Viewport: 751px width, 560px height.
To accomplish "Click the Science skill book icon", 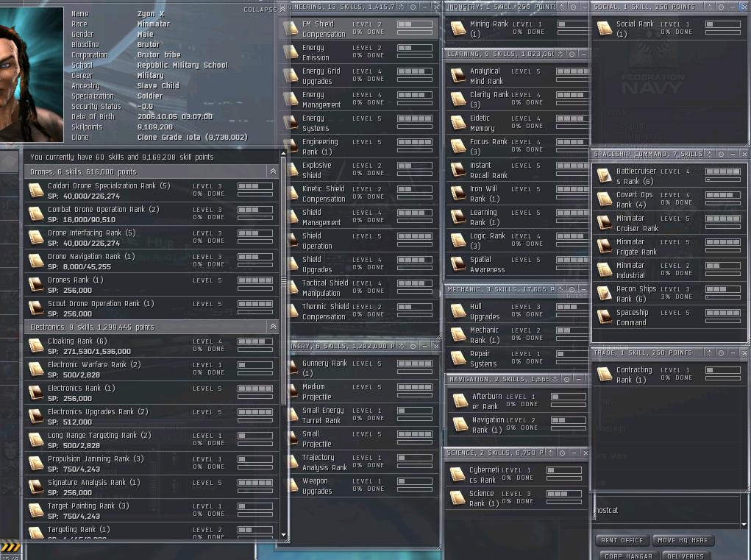I will click(458, 498).
